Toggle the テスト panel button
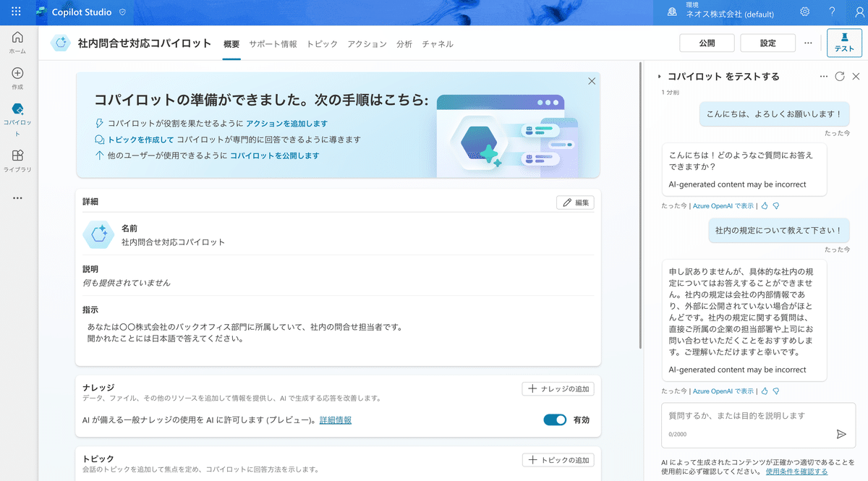 844,43
